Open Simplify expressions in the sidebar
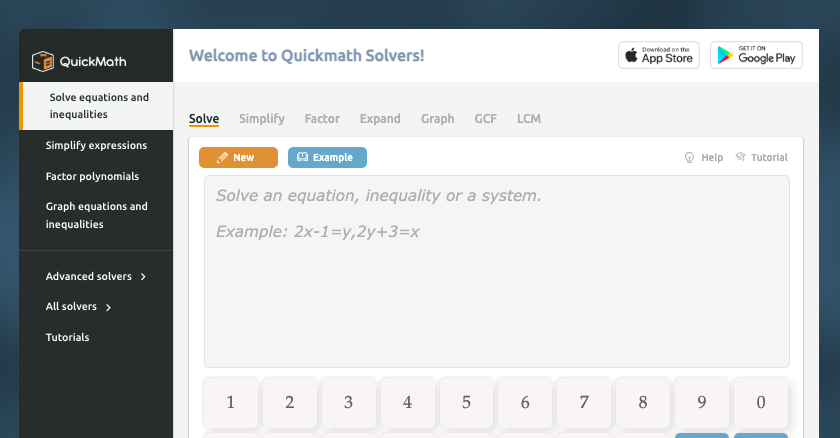This screenshot has height=438, width=840. coord(96,146)
